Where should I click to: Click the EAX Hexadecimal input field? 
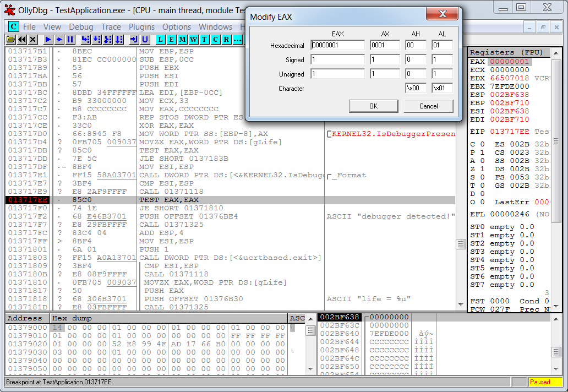coord(337,45)
